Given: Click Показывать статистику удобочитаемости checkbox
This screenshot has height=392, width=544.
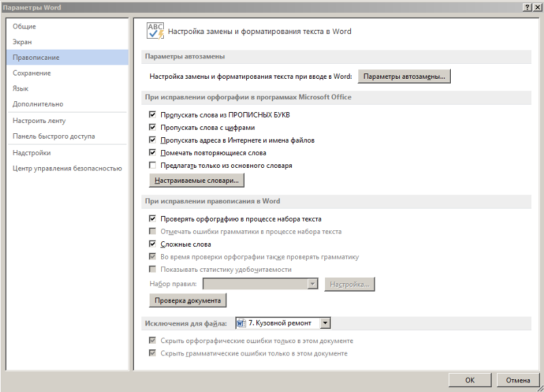Looking at the screenshot, I should 152,269.
